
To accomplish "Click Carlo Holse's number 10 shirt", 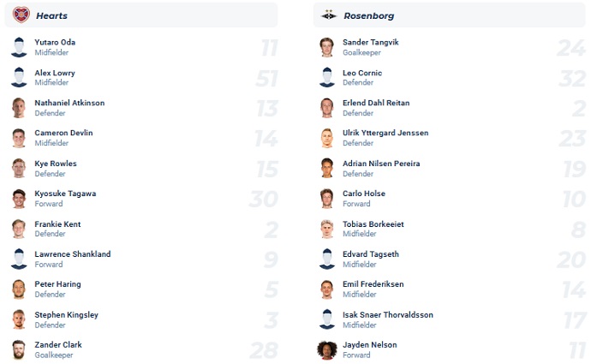I will point(570,199).
